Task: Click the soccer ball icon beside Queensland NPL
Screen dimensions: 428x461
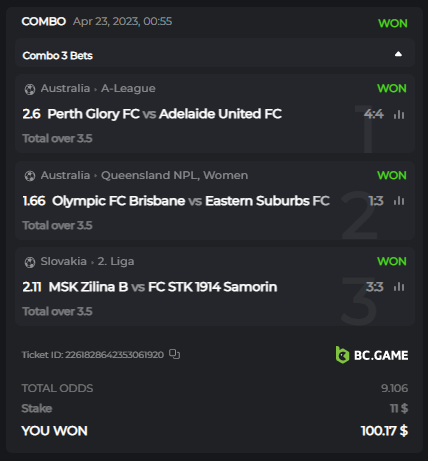Action: coord(30,176)
